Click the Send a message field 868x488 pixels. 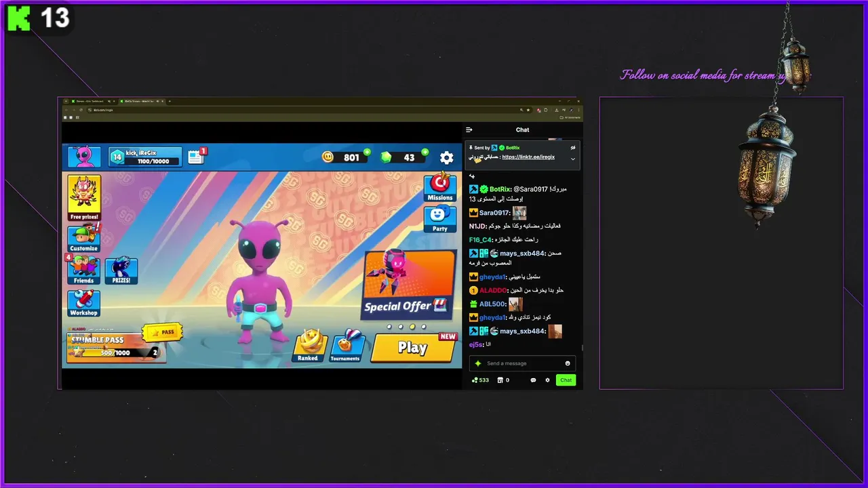[x=522, y=363]
